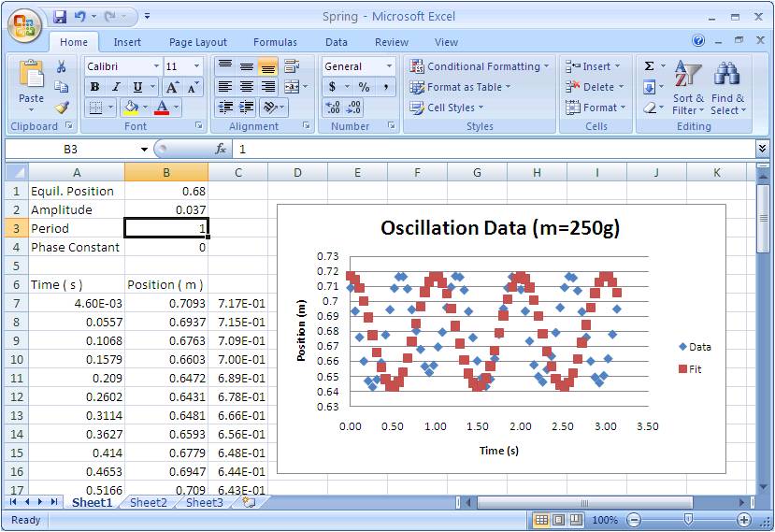Click the Format Painter brush icon
Viewport: 775px width, 532px height.
(x=62, y=108)
